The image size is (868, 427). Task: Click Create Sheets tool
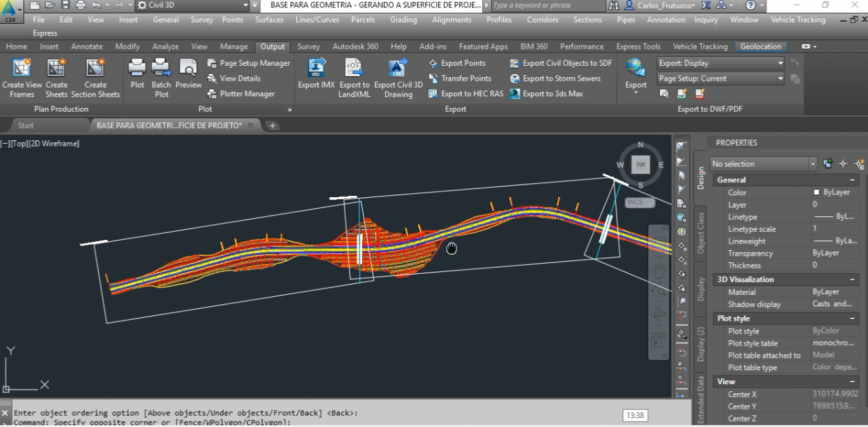point(56,79)
